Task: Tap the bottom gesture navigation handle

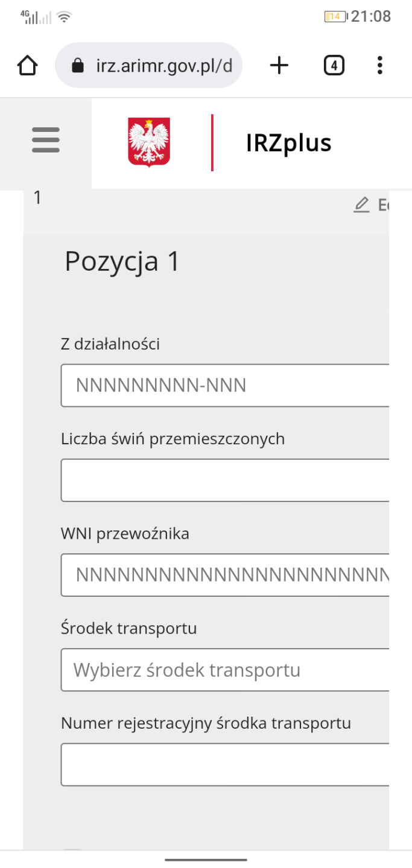Action: click(x=206, y=860)
